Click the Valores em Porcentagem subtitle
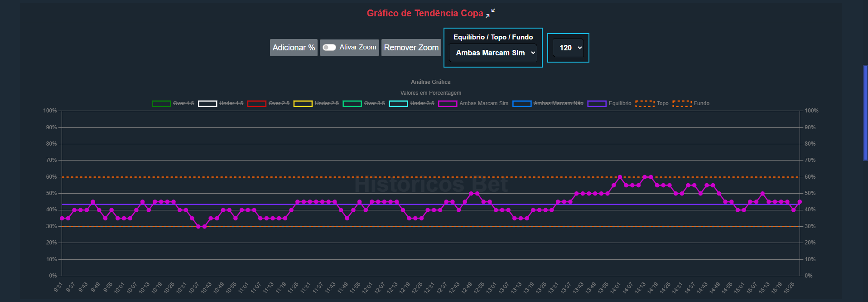The image size is (868, 302). click(430, 93)
